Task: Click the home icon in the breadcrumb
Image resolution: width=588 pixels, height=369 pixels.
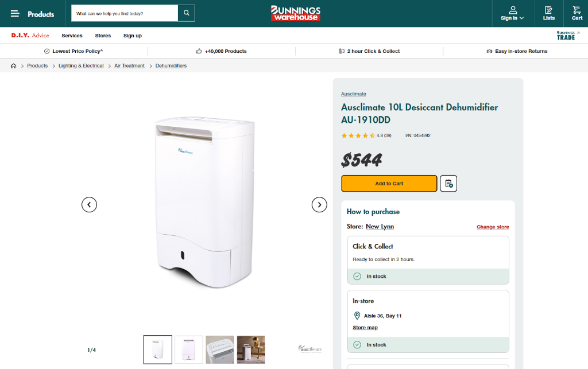Action: pyautogui.click(x=13, y=65)
